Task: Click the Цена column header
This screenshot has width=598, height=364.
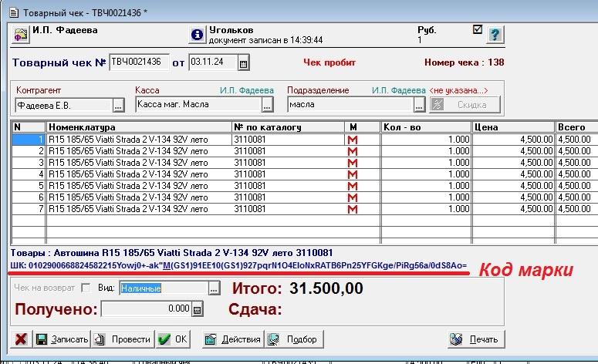Action: (x=513, y=126)
